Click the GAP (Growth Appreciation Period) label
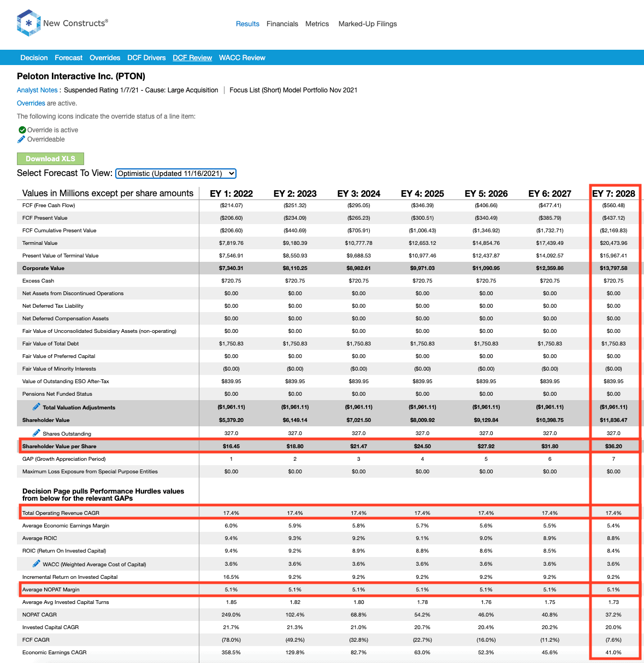The height and width of the screenshot is (663, 644). (x=64, y=459)
